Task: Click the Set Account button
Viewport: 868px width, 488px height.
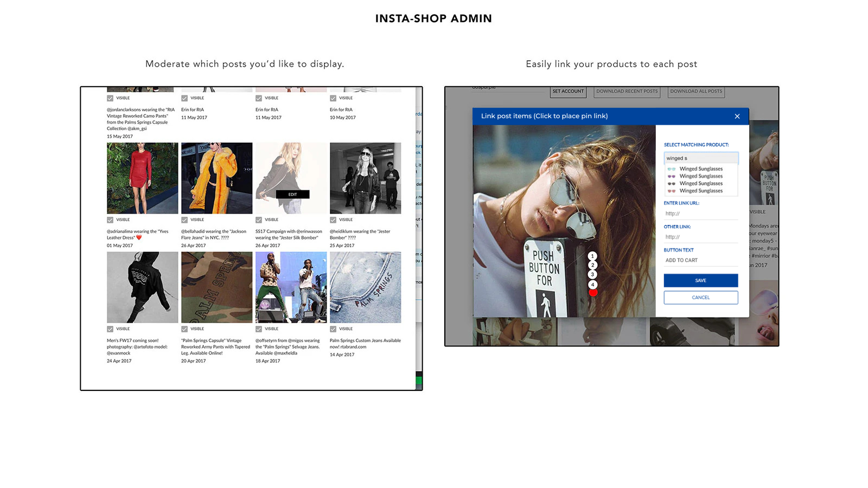Action: (x=568, y=92)
